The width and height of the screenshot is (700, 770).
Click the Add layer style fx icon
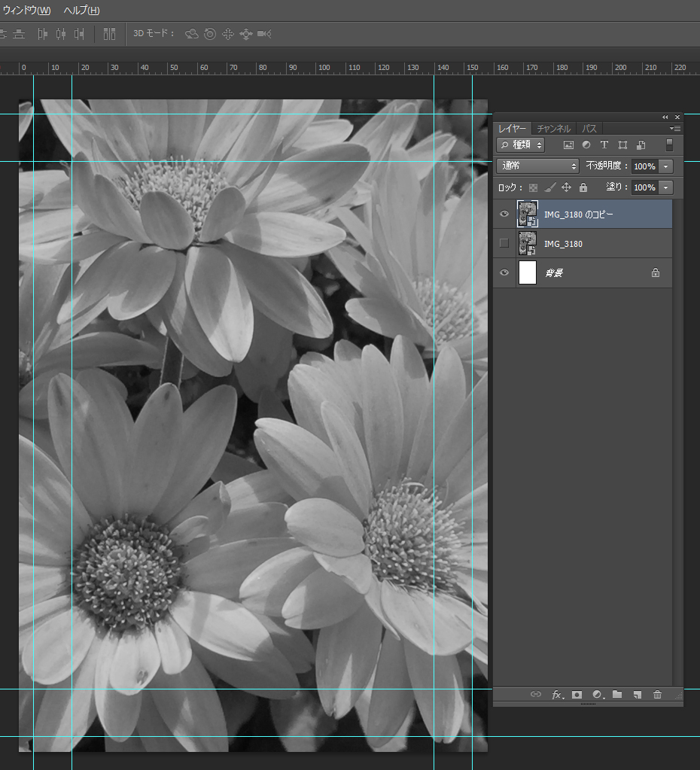click(557, 695)
